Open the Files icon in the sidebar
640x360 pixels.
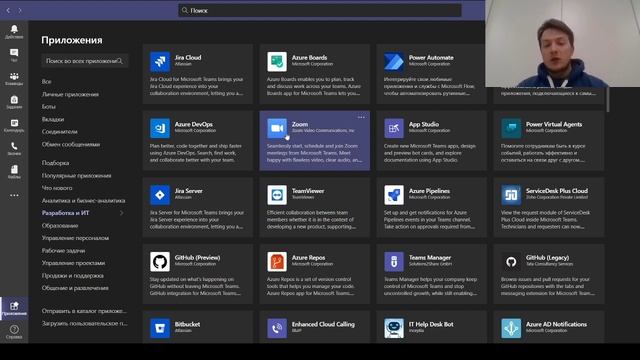14,169
